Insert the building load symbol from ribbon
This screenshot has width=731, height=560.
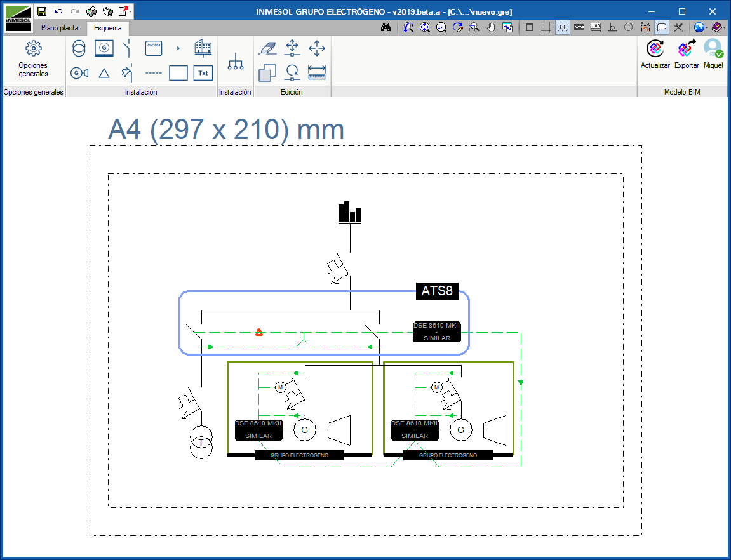point(203,48)
